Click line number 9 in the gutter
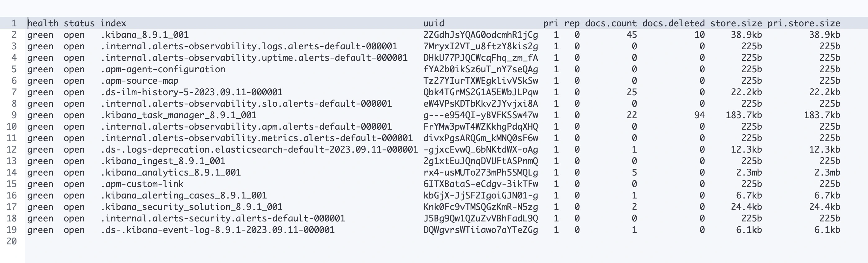Image resolution: width=868 pixels, height=263 pixels. 14,115
